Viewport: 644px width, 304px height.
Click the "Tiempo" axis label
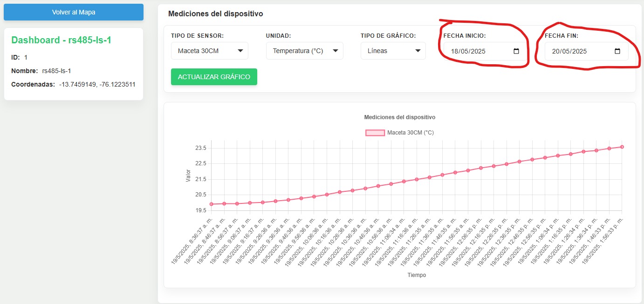[x=416, y=275]
